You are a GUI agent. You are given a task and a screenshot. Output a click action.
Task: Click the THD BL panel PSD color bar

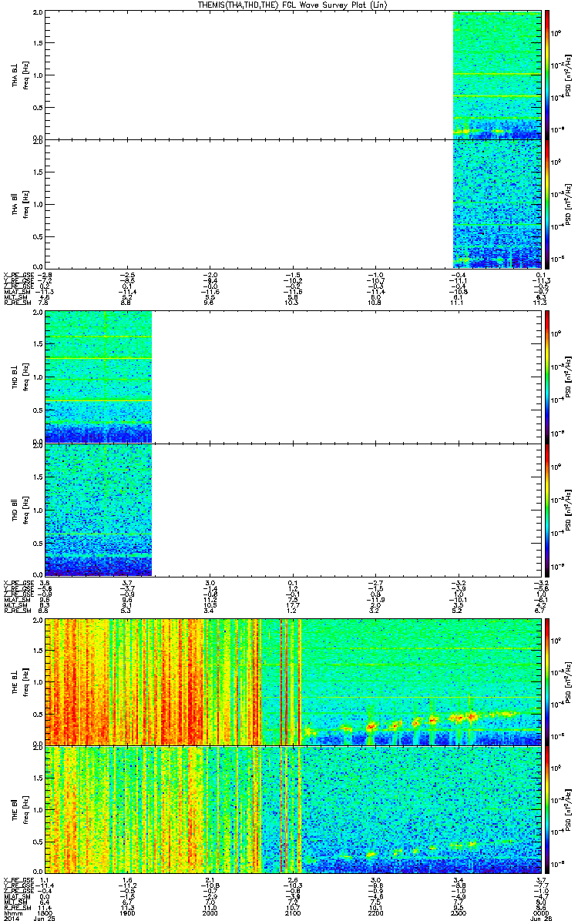pos(547,377)
